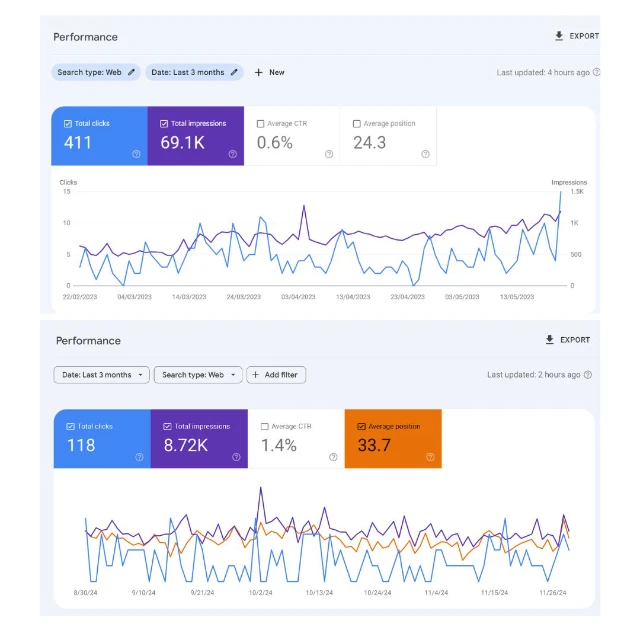Viewport: 640px width, 640px height.
Task: Click help icon beside 'Last updated: 4 hours ago'
Action: 597,72
